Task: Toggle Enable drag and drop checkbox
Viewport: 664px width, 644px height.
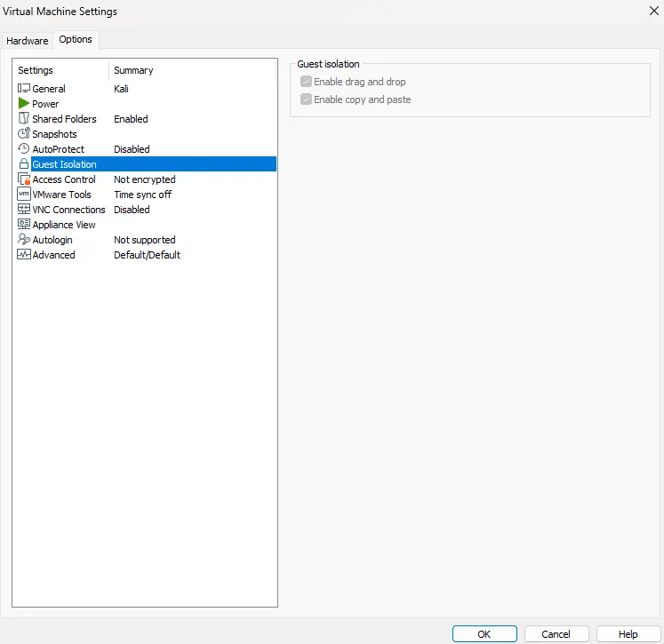Action: click(x=306, y=81)
